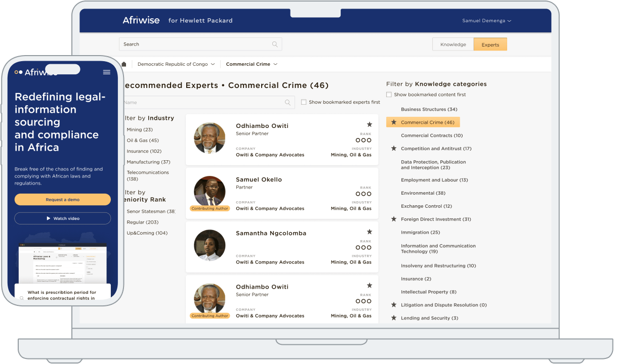Click the magnifier icon in the top Search bar

(x=275, y=44)
